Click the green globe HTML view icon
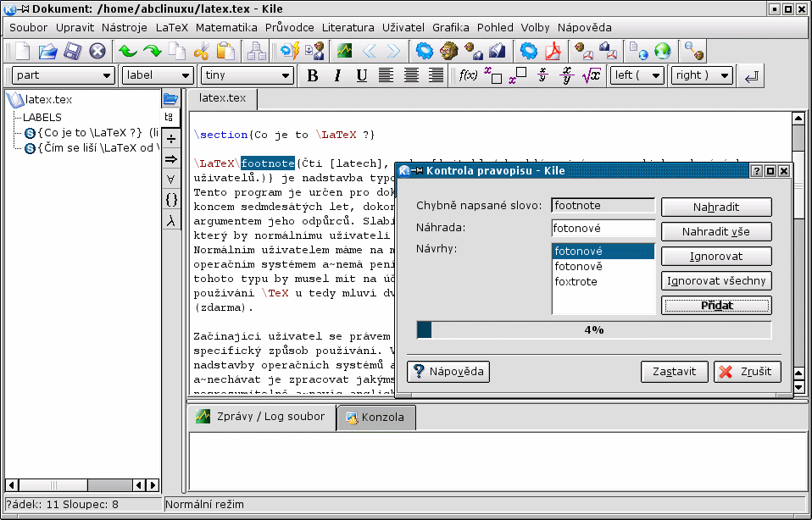Screen dimensions: 812x520 (x=663, y=51)
